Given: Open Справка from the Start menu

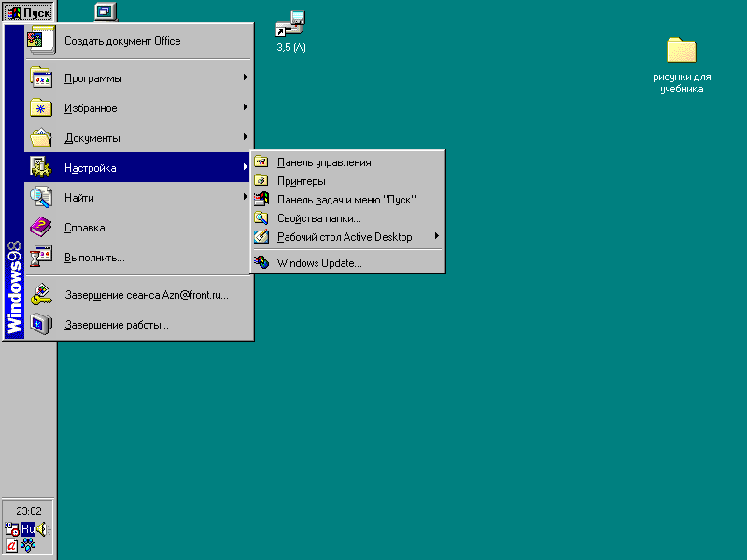Looking at the screenshot, I should [x=138, y=228].
